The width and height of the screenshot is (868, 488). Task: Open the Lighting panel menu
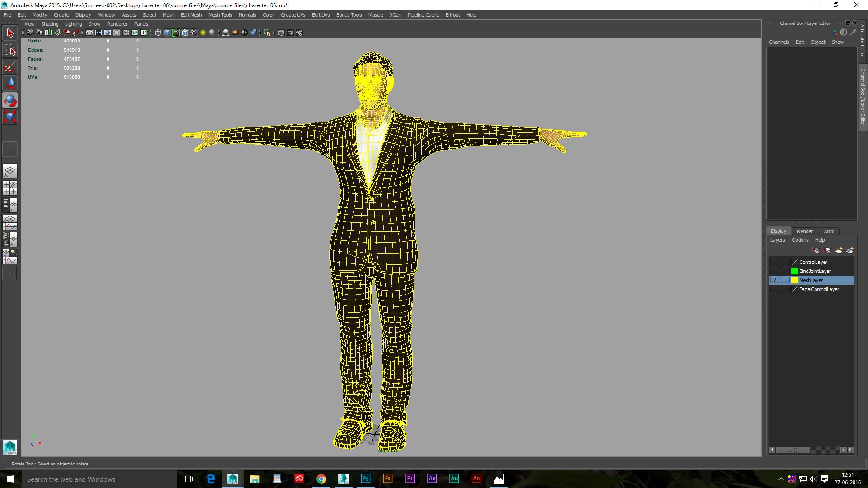tap(73, 24)
